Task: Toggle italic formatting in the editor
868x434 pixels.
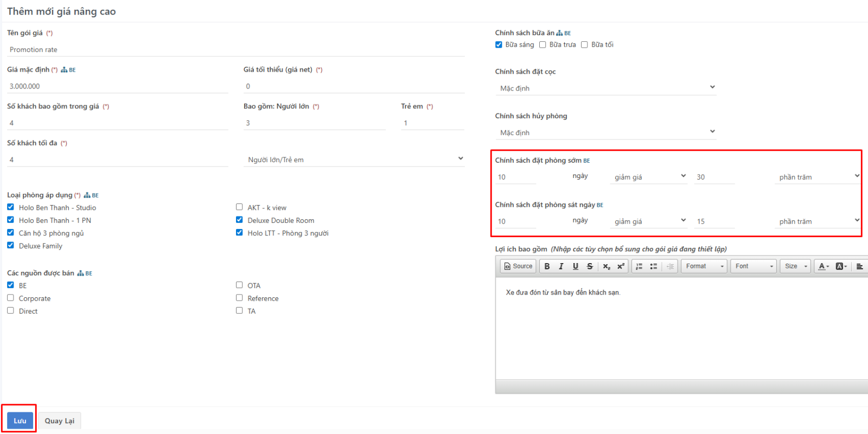Action: pos(561,266)
